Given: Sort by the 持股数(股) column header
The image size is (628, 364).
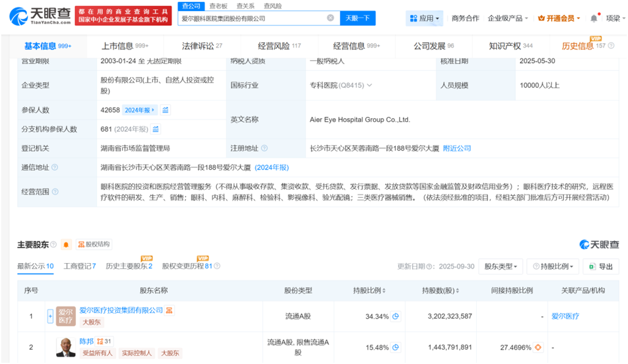Looking at the screenshot, I should pyautogui.click(x=441, y=291).
